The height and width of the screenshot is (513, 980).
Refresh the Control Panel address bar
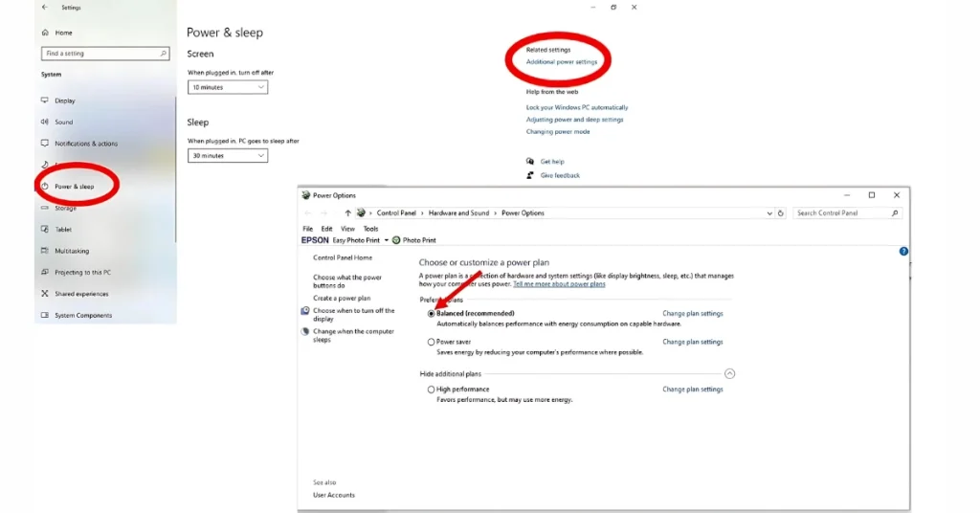781,213
